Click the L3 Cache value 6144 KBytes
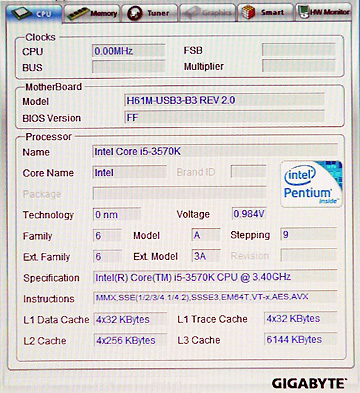 [x=300, y=339]
